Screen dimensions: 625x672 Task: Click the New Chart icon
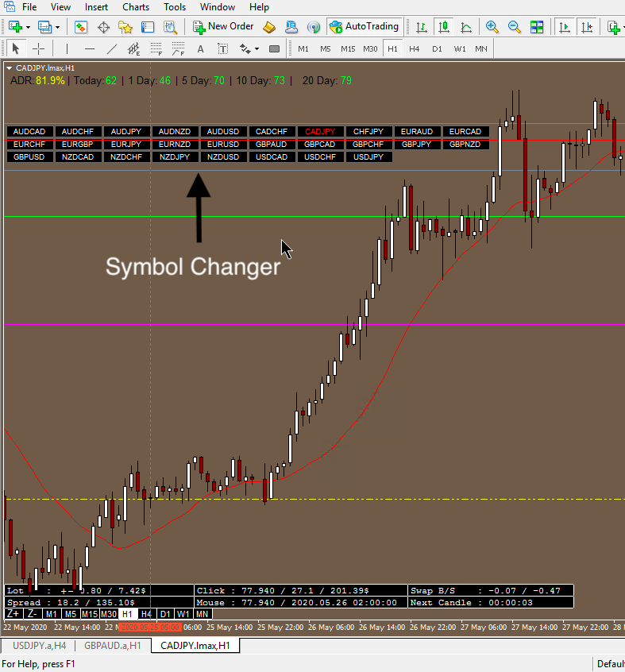(15, 27)
